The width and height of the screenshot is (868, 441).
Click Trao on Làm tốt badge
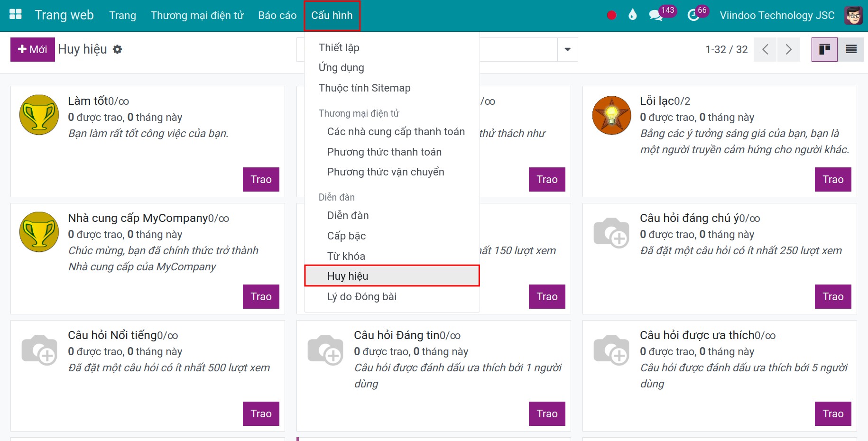[261, 179]
